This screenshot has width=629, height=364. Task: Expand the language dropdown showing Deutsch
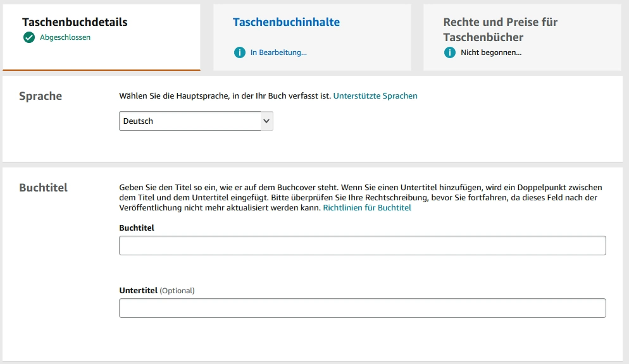pyautogui.click(x=190, y=121)
